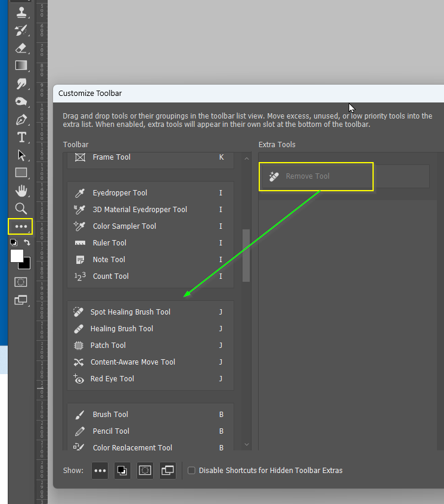Select Color Replacement Tool entry

[x=150, y=447]
